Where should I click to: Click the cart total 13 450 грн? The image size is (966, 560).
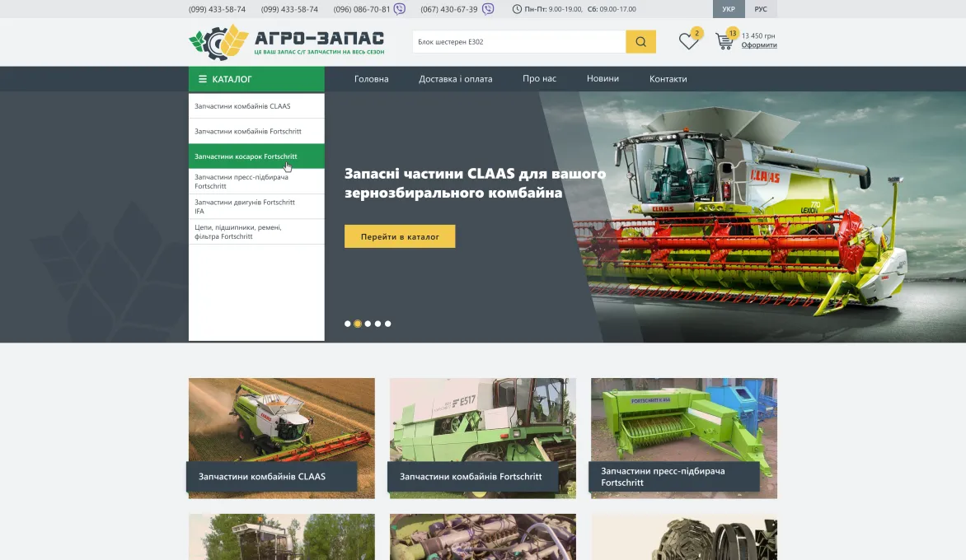click(758, 35)
